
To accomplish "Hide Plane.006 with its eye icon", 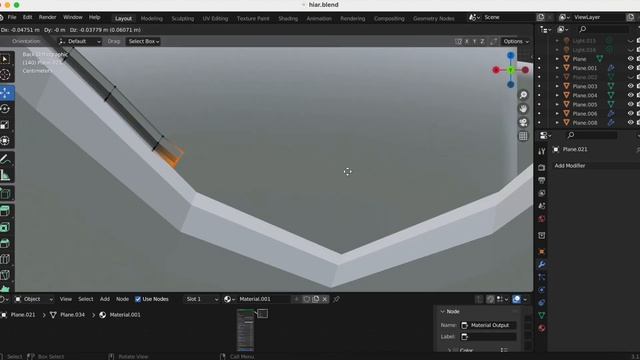I will (631, 113).
